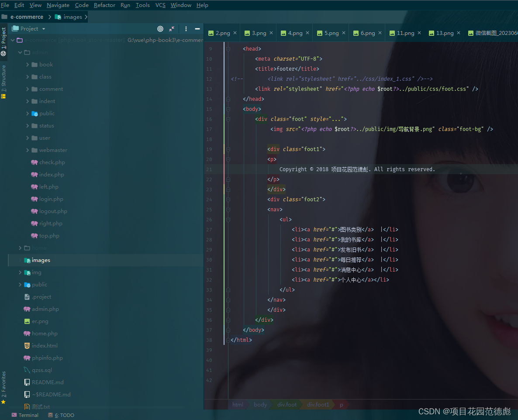Expand the folded style attribute on line 16
This screenshot has width=518, height=420.
[336, 119]
